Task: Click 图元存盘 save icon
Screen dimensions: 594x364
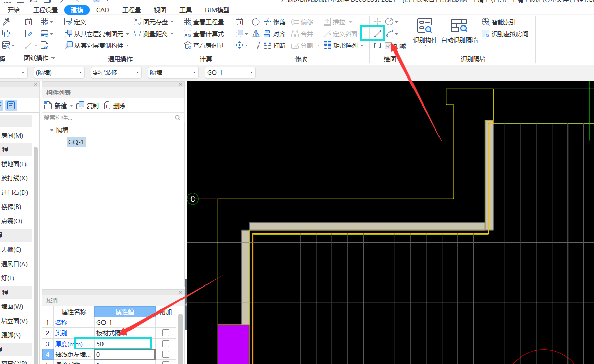Action: pos(138,22)
